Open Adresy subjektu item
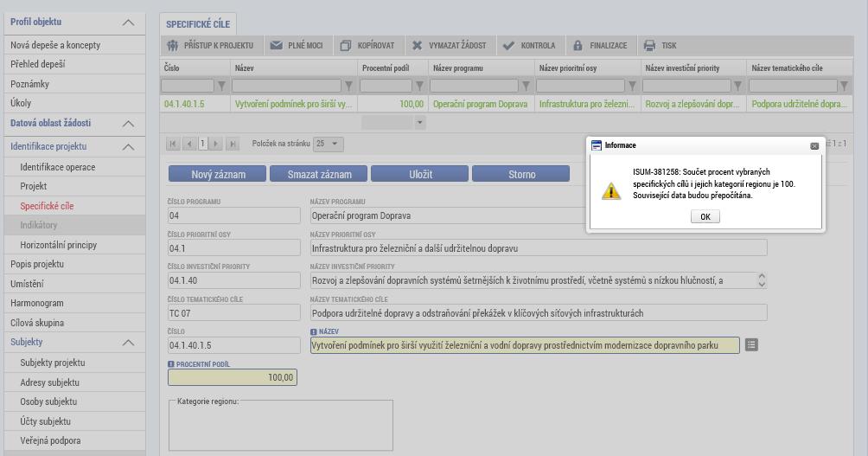This screenshot has width=868, height=456. (50, 382)
